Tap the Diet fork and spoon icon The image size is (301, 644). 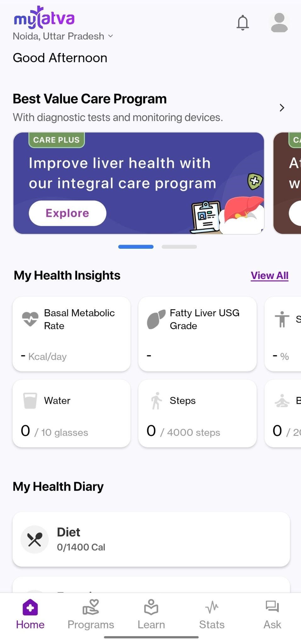click(x=35, y=539)
